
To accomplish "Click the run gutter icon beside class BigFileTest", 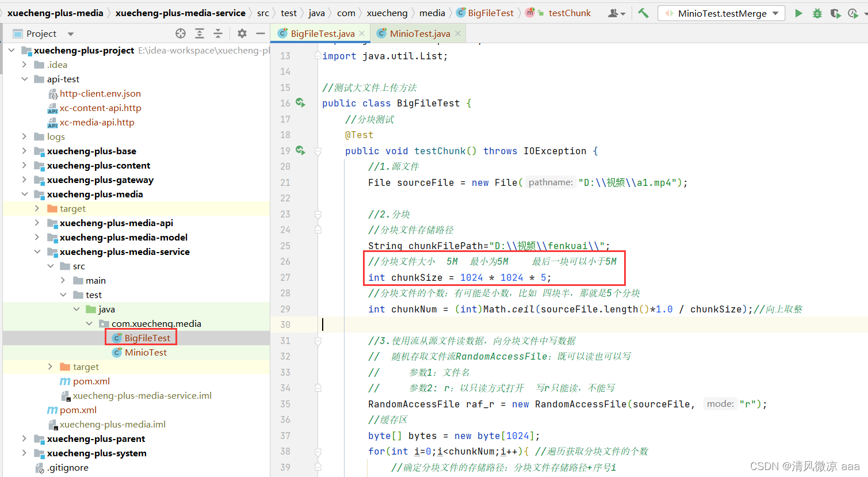I will coord(300,102).
